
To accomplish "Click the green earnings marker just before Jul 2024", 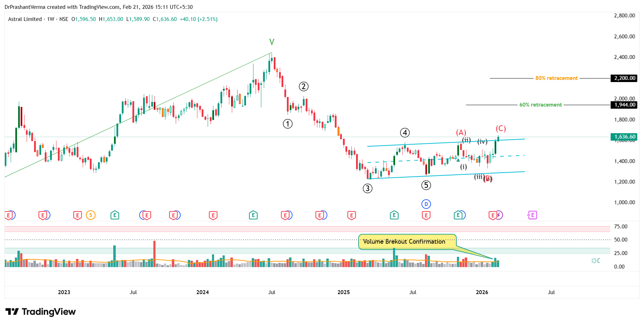I will tap(253, 215).
